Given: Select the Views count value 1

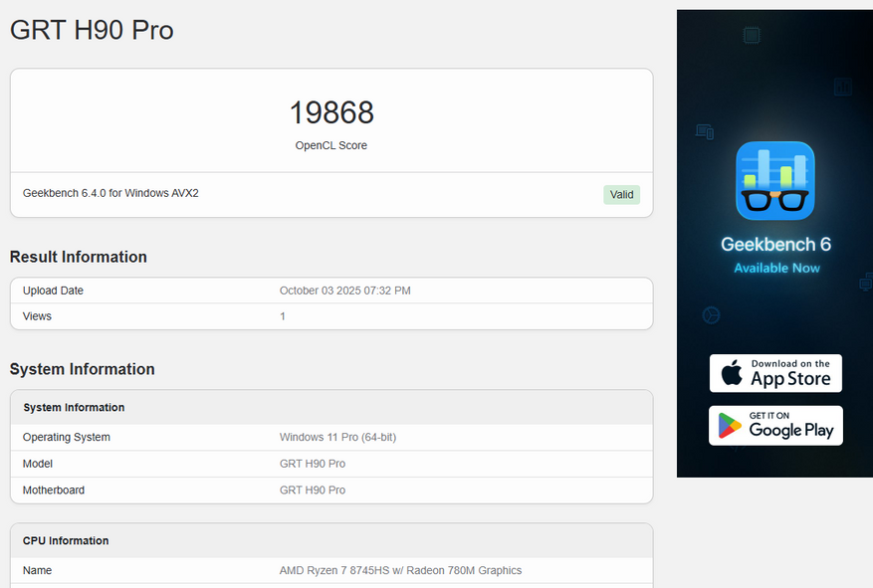Looking at the screenshot, I should pos(283,316).
